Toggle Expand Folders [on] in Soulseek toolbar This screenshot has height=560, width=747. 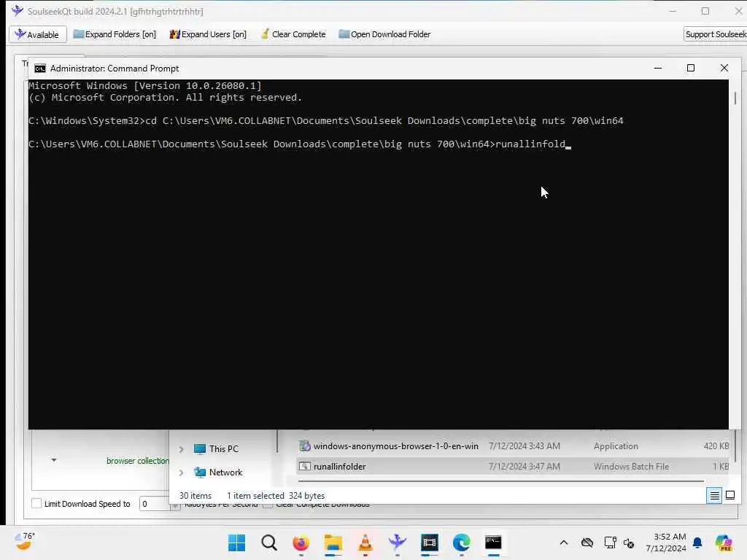(x=115, y=34)
